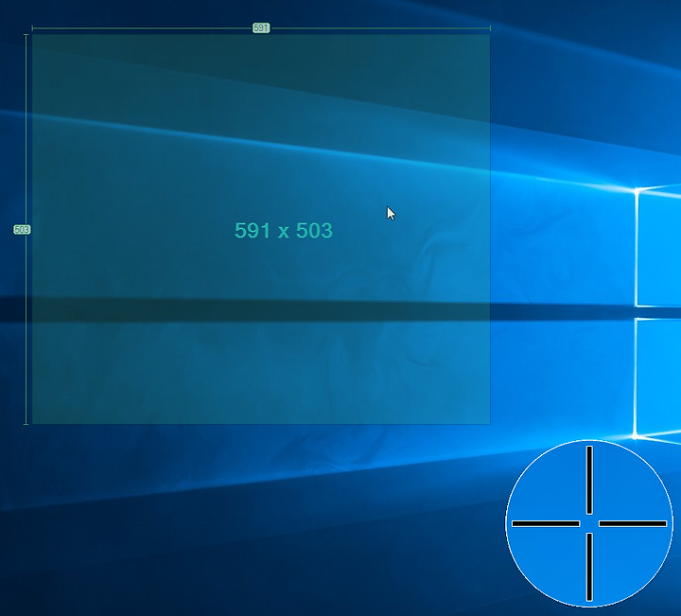Image resolution: width=681 pixels, height=616 pixels.
Task: Click the "591 x 503" size readout
Action: 284,231
